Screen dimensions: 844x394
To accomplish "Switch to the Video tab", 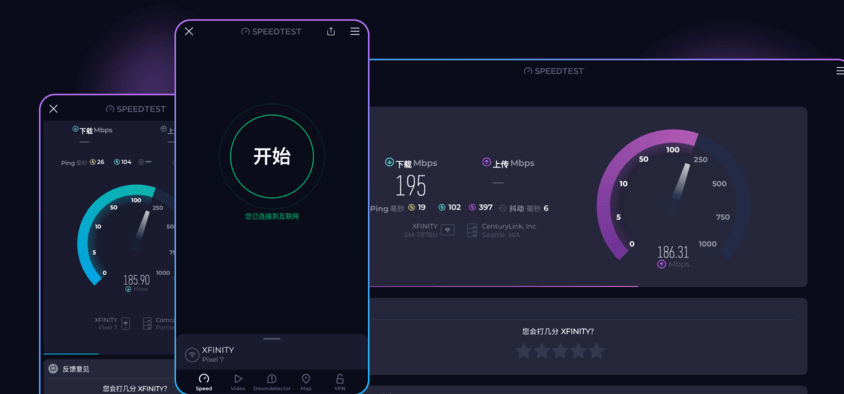I will pyautogui.click(x=238, y=382).
